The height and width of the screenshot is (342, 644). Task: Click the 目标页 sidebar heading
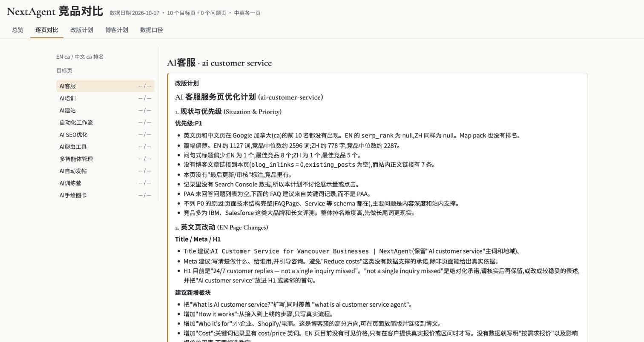[x=64, y=71]
